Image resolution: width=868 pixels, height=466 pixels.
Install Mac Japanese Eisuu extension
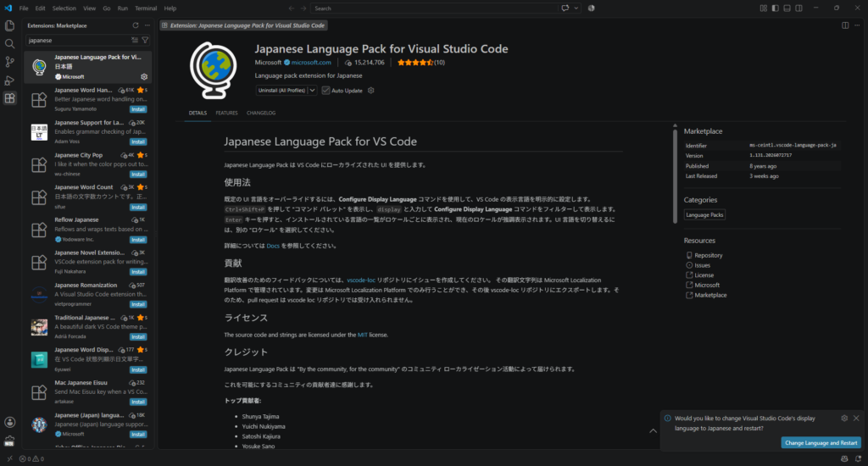(138, 402)
